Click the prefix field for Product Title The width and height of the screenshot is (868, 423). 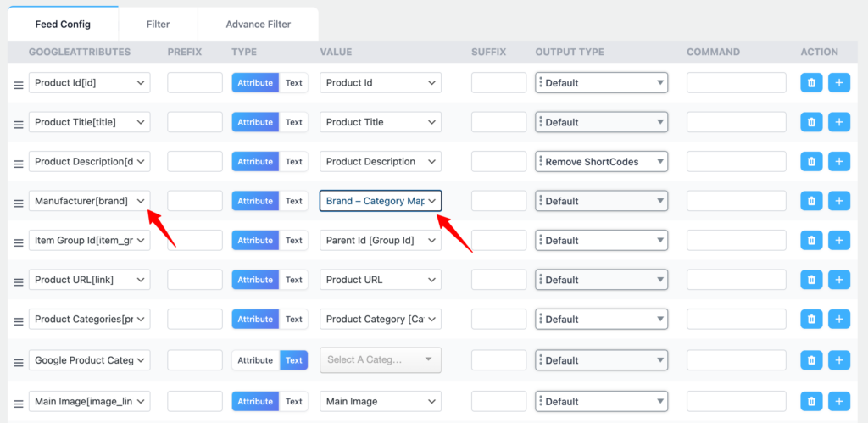pyautogui.click(x=195, y=122)
